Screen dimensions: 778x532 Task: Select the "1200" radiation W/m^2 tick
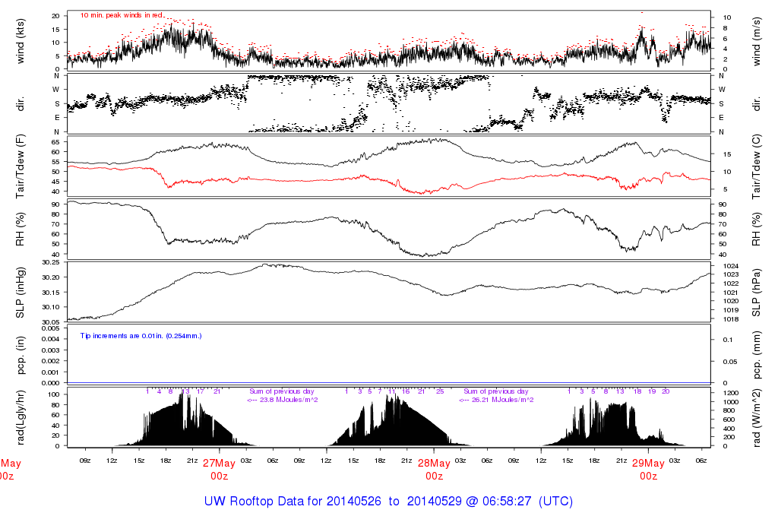point(732,393)
